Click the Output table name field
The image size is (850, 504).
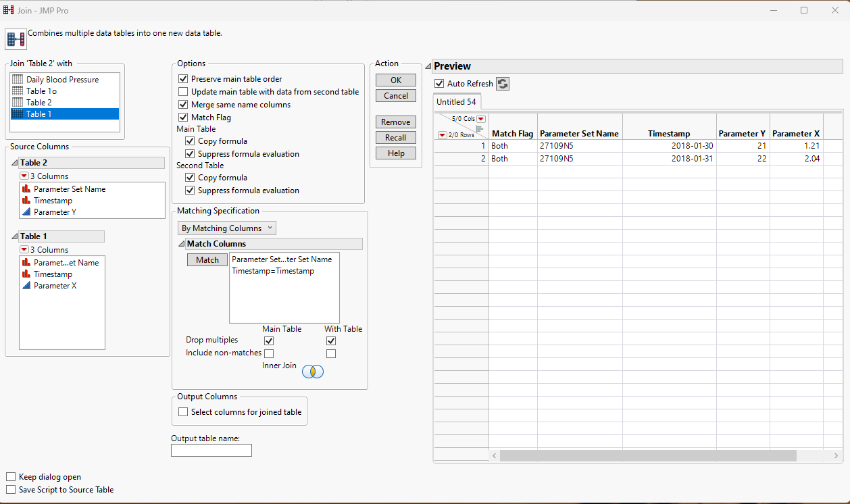211,450
